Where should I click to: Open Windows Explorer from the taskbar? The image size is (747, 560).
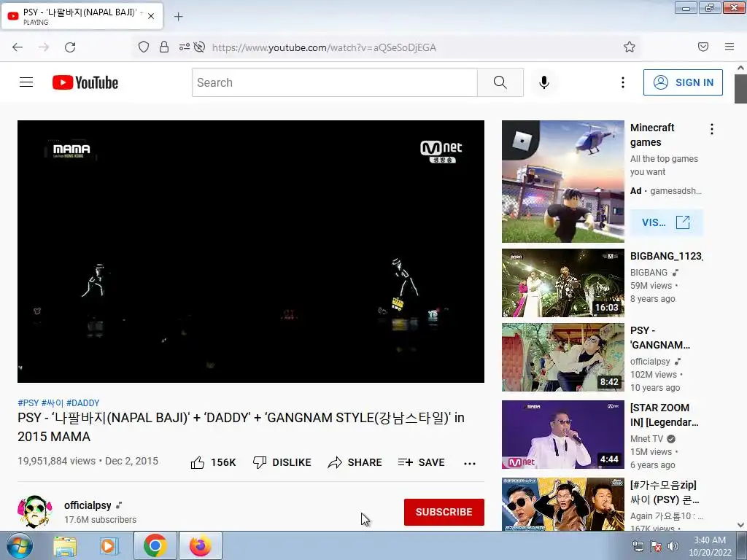[x=65, y=545]
